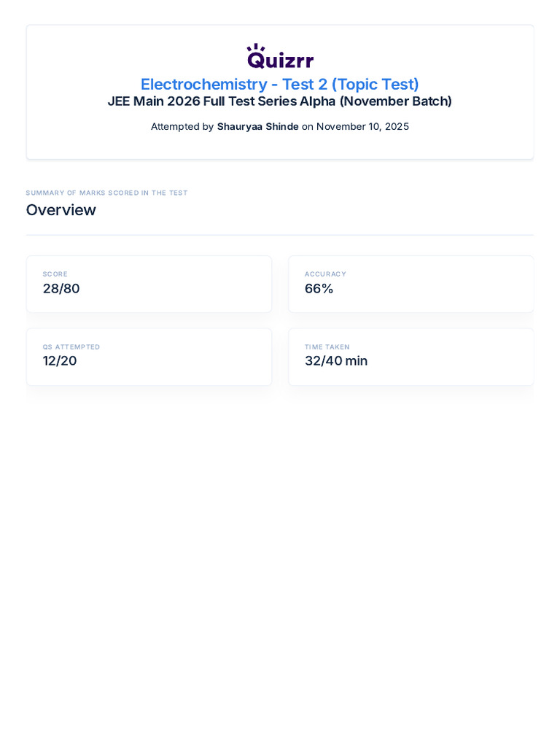Click the Qs Attempted label
This screenshot has height=747, width=560.
tap(71, 347)
